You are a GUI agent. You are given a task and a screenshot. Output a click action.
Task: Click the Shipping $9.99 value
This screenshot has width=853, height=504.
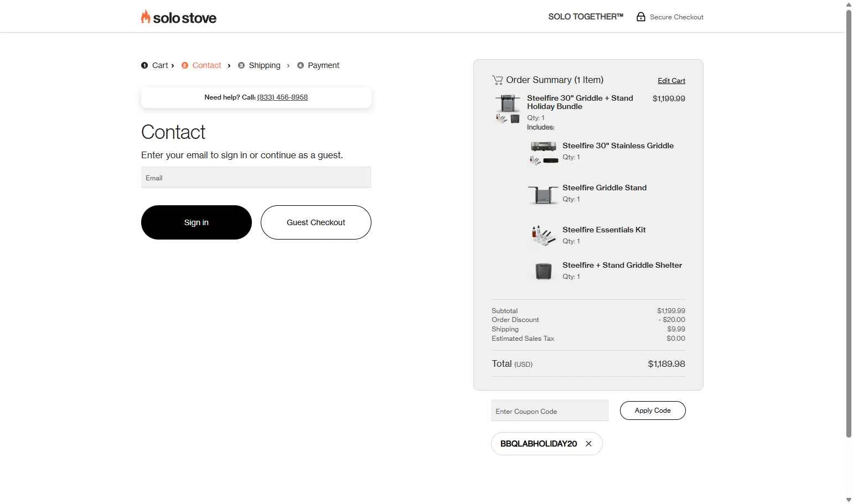click(x=676, y=329)
